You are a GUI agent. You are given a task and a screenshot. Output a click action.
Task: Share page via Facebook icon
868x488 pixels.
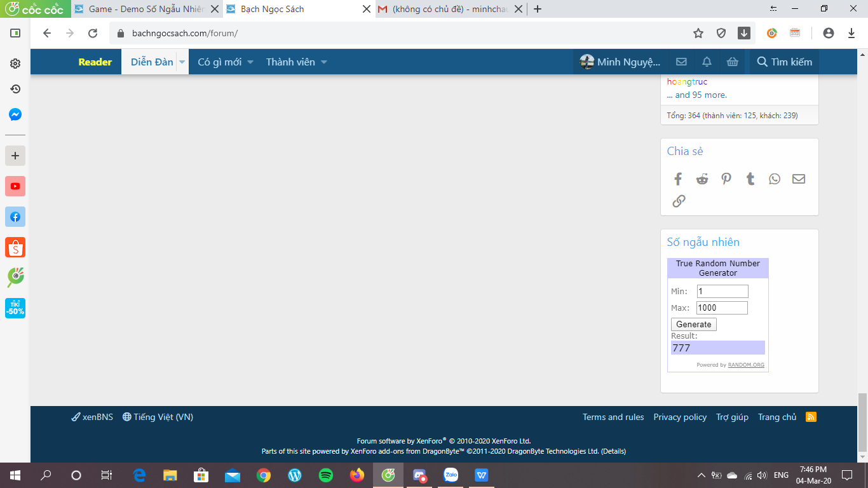[678, 179]
